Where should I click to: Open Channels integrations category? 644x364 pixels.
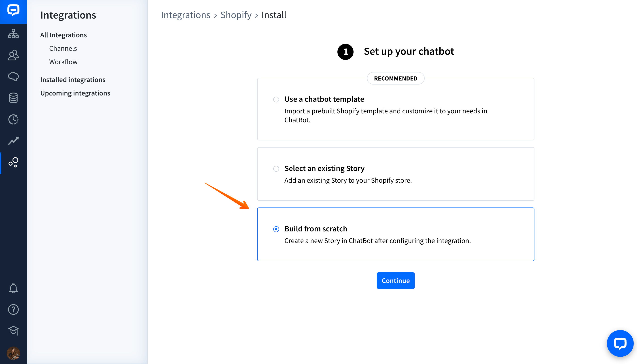tap(63, 48)
